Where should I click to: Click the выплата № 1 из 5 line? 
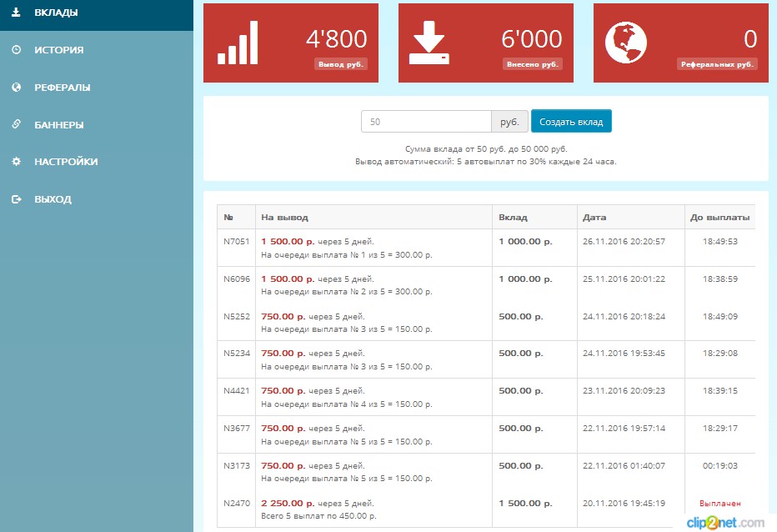point(347,255)
